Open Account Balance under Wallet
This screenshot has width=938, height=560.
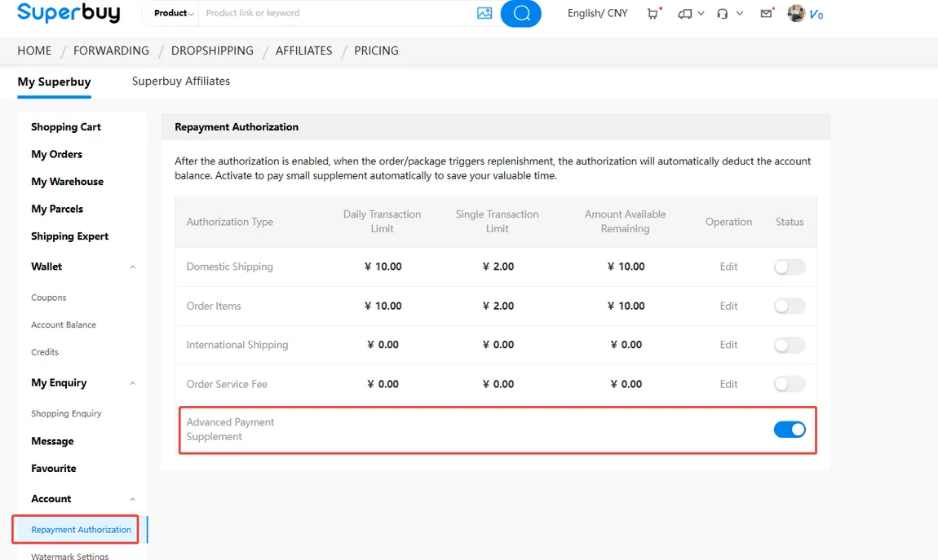pos(64,325)
